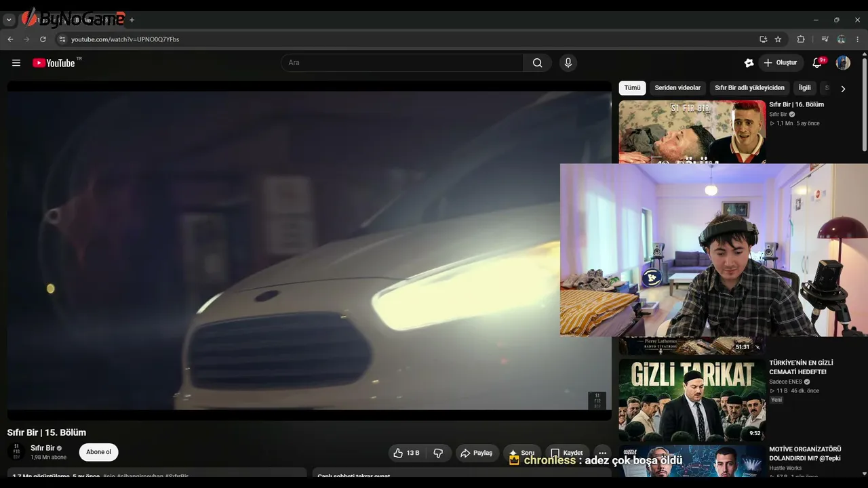Click the install app icon in address bar
Screen dimensions: 868x488
click(x=763, y=39)
